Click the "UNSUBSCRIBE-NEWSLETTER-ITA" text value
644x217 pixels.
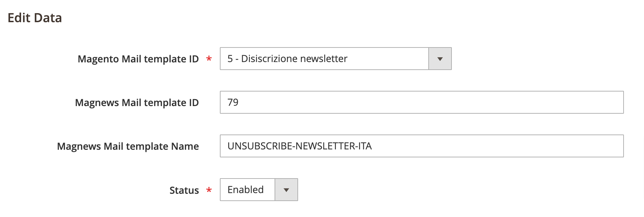[299, 146]
